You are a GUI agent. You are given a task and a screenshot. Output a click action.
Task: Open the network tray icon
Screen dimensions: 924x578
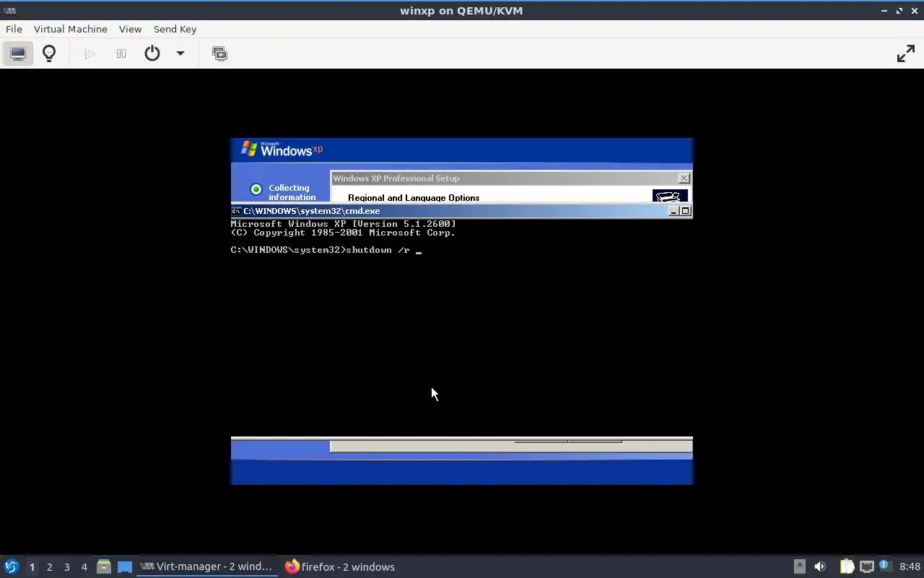tap(866, 566)
